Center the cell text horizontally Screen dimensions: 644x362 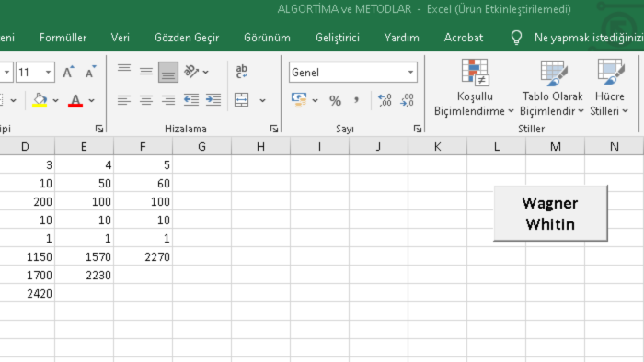click(x=145, y=100)
